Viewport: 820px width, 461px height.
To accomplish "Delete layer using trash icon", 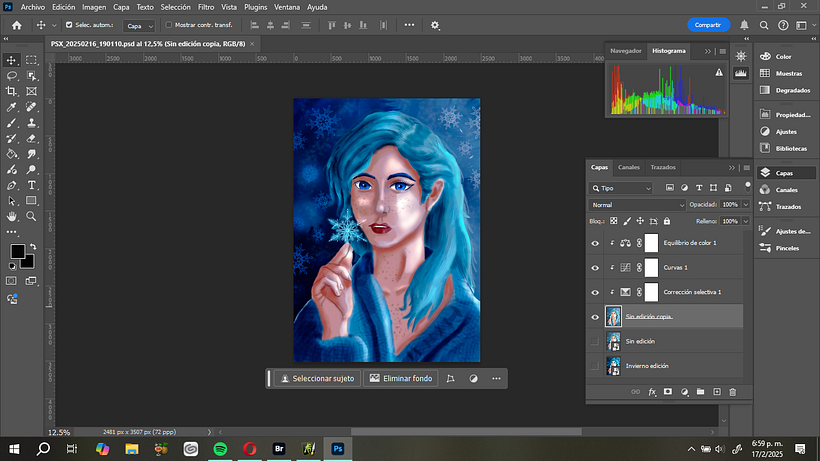I will [732, 392].
